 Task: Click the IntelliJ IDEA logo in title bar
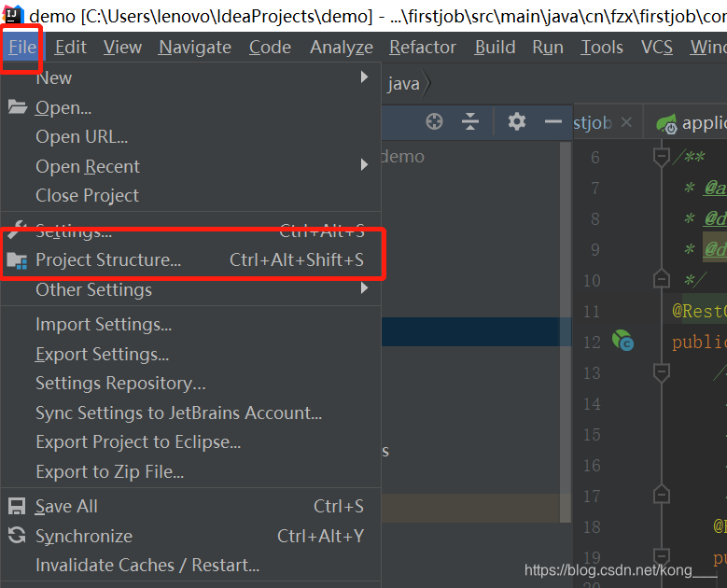pos(13,16)
